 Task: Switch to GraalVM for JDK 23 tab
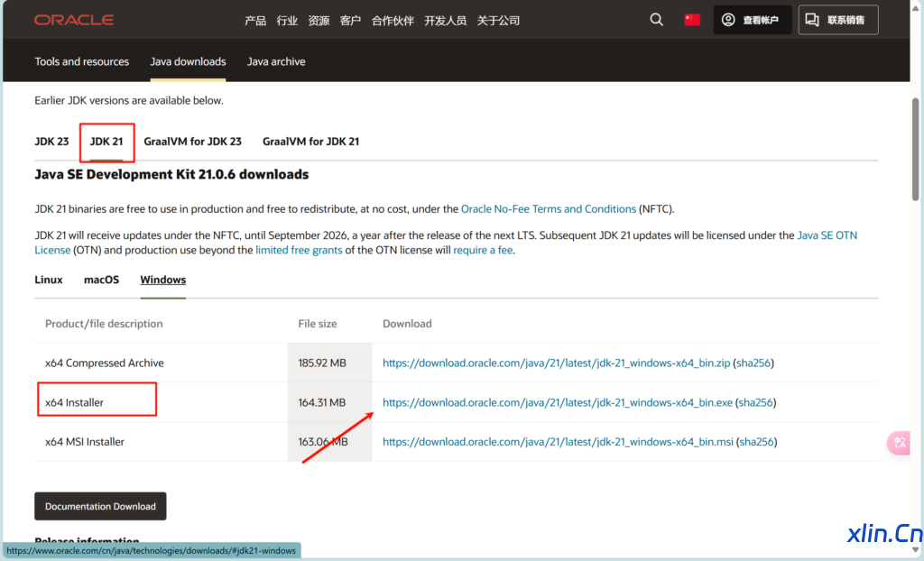click(193, 142)
